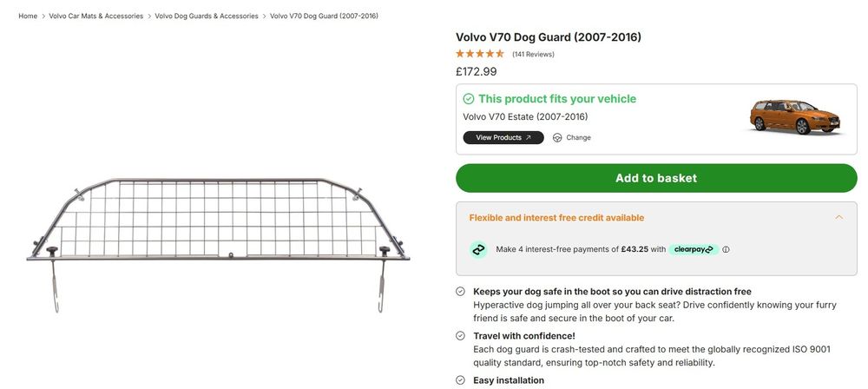Click the clearpay badge logo
Image resolution: width=868 pixels, height=389 pixels.
(x=693, y=249)
